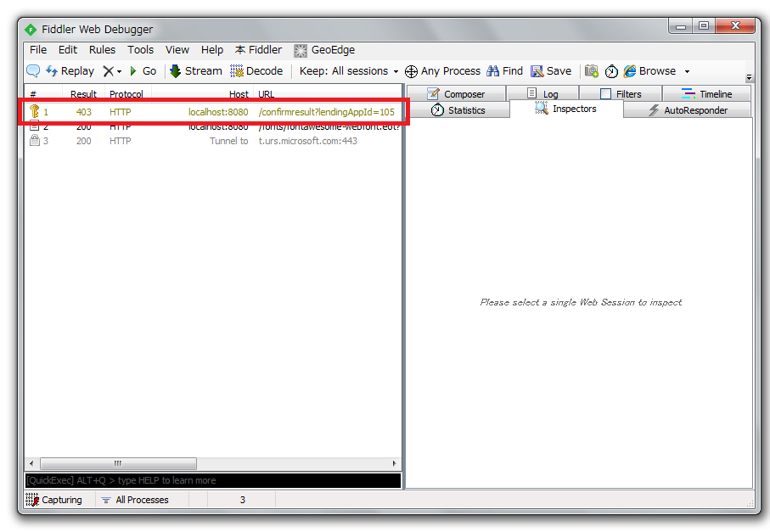770x532 pixels.
Task: Switch to the Composer tab
Action: point(456,93)
